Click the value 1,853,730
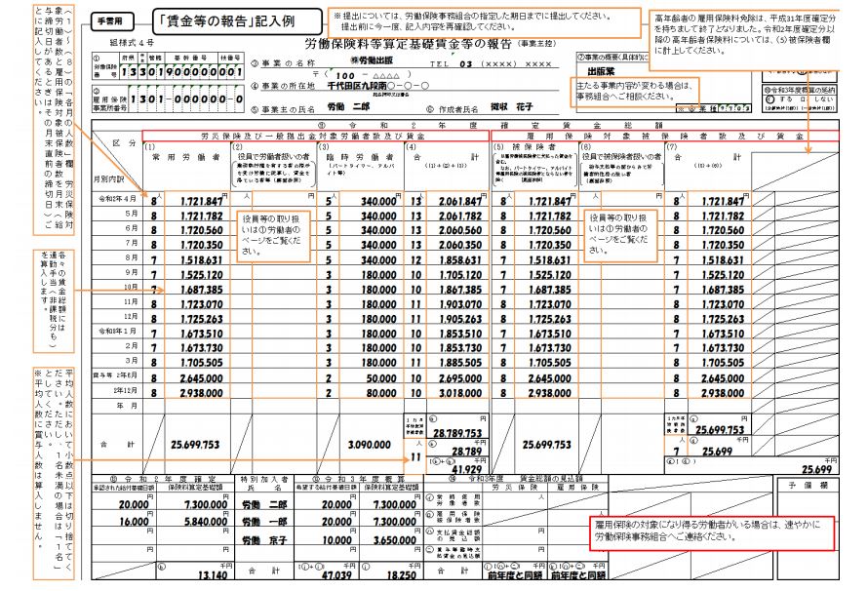Viewport: 868px width, 591px height. (x=460, y=348)
